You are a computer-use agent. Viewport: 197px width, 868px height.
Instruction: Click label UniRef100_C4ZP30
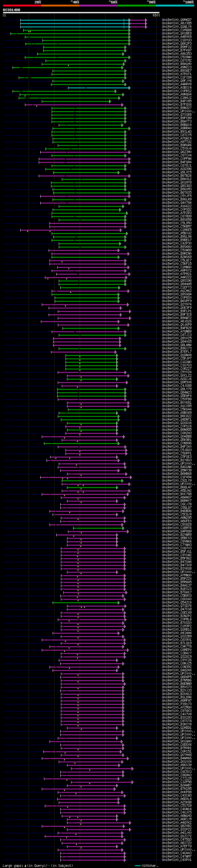coord(177,244)
